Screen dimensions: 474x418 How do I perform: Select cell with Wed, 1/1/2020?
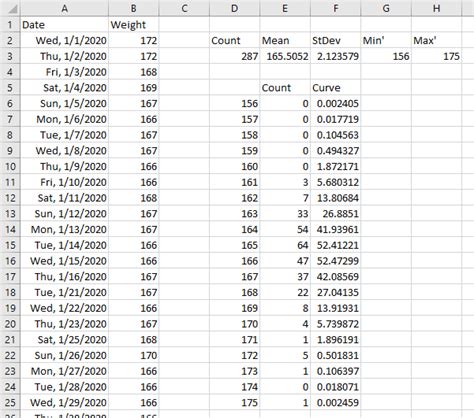coord(64,40)
